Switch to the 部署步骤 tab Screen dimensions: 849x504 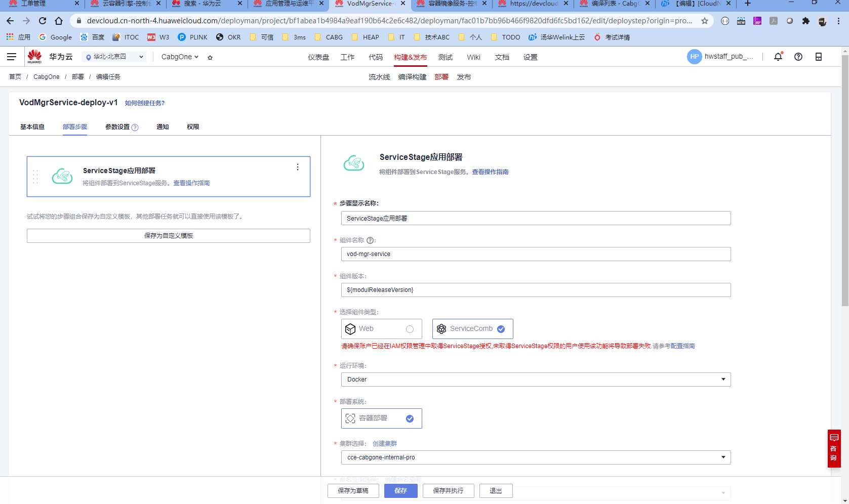(75, 127)
